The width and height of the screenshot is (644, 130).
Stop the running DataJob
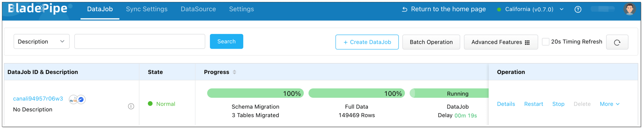(558, 104)
